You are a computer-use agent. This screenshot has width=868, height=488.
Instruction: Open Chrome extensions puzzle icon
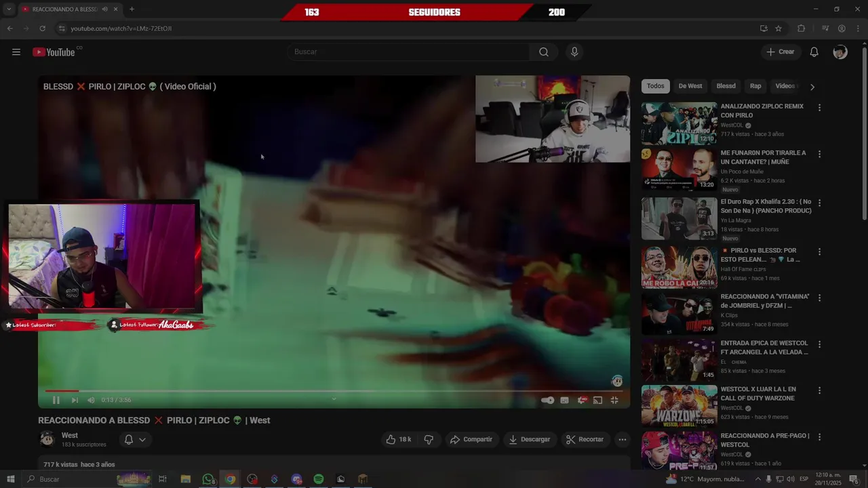coord(801,28)
